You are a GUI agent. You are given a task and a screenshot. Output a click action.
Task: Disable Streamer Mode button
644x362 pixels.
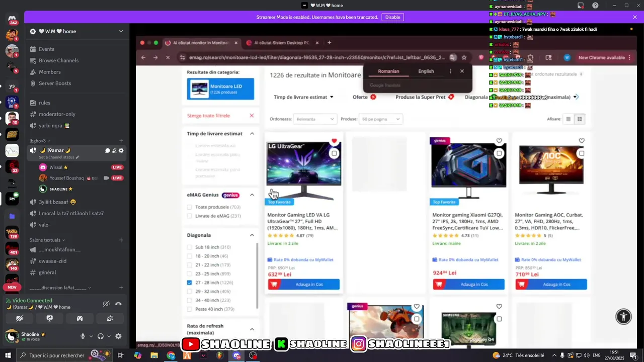coord(392,17)
